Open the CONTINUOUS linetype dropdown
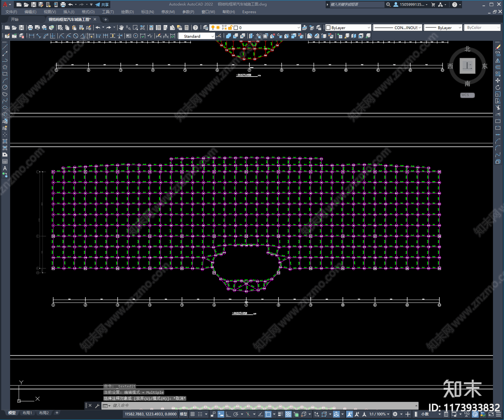Viewport: 504px width, 420px height. [x=398, y=28]
